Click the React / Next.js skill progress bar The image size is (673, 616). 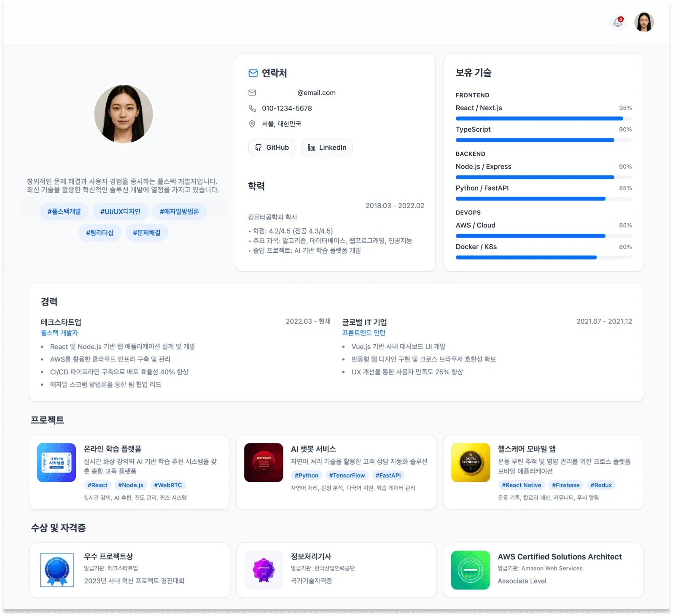(x=544, y=119)
